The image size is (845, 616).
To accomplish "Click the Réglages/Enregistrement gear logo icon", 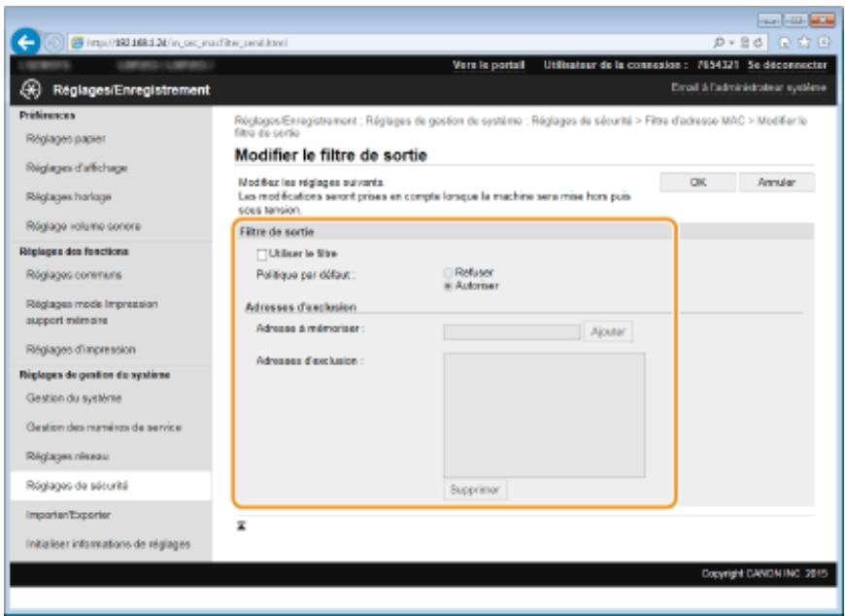I will point(30,90).
